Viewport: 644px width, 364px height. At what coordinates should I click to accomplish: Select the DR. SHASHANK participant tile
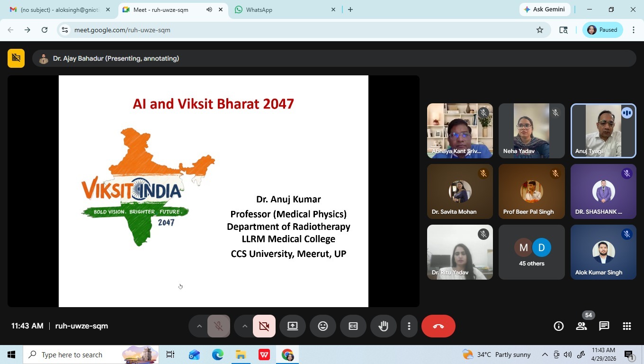(603, 191)
